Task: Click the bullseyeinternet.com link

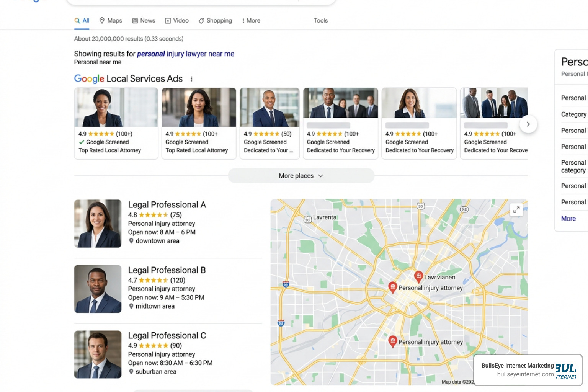Action: [x=525, y=374]
